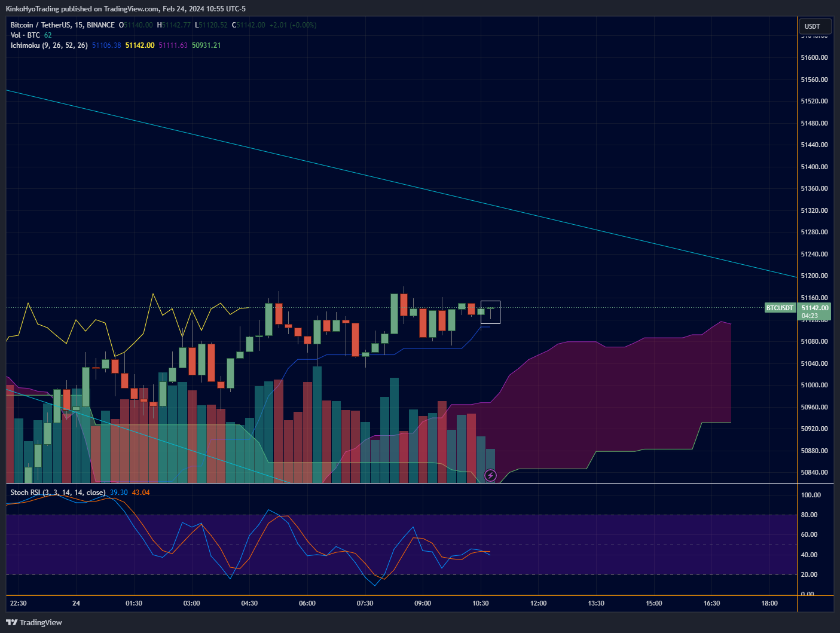The image size is (840, 633).
Task: Click the 60.00 Stoch RSI axis label
Action: point(809,534)
